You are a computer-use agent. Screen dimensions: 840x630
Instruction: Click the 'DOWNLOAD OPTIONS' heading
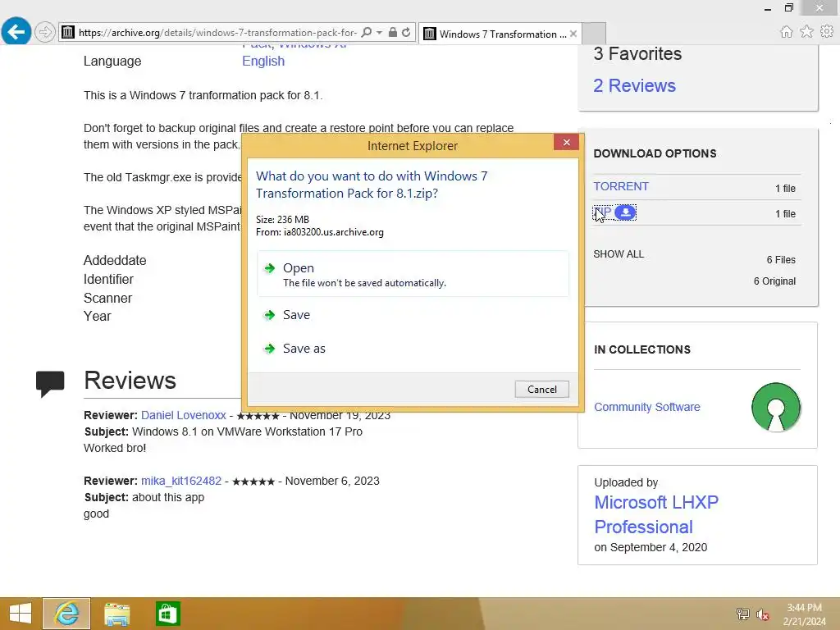click(655, 153)
